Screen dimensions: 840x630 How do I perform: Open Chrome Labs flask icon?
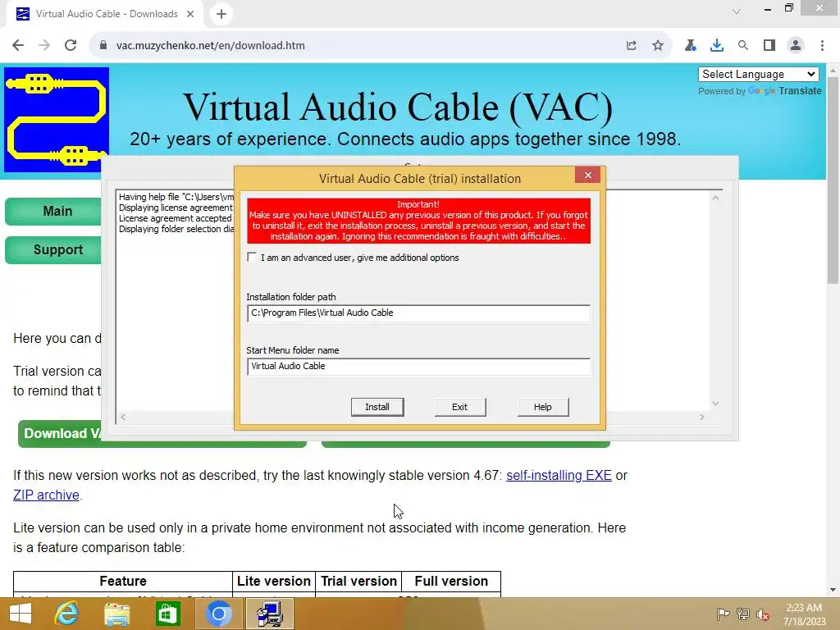pos(691,46)
